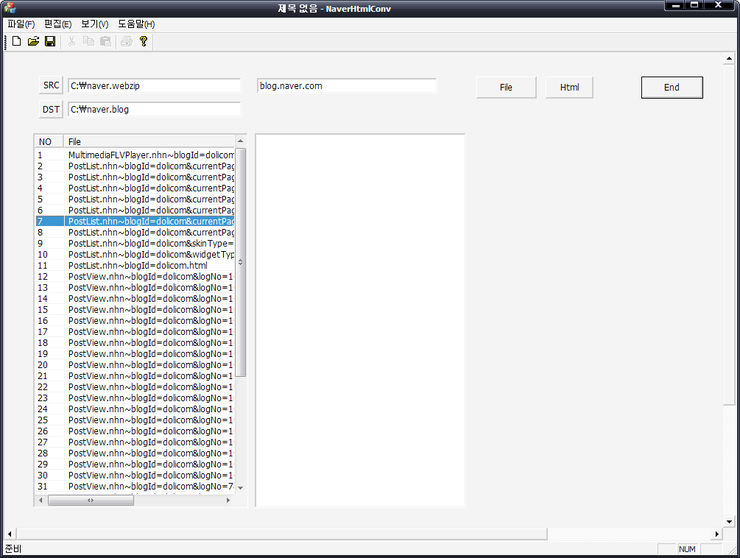Click the End button

[672, 87]
